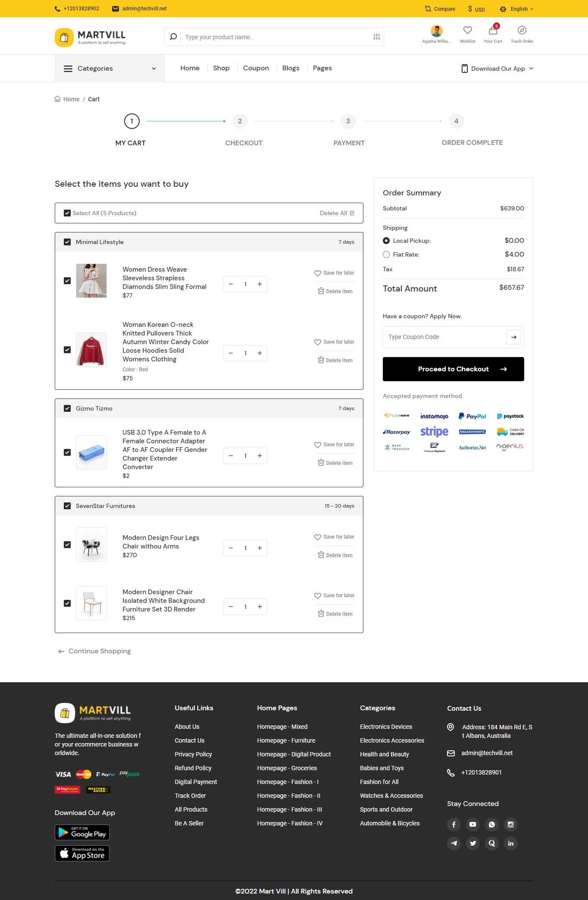The width and height of the screenshot is (588, 900).
Task: Open the search filter options icon
Action: tap(376, 37)
